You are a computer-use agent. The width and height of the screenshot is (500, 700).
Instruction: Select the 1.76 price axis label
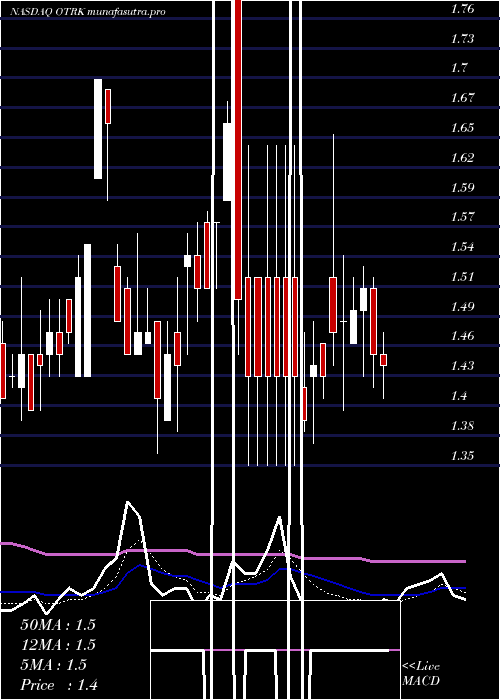[462, 9]
